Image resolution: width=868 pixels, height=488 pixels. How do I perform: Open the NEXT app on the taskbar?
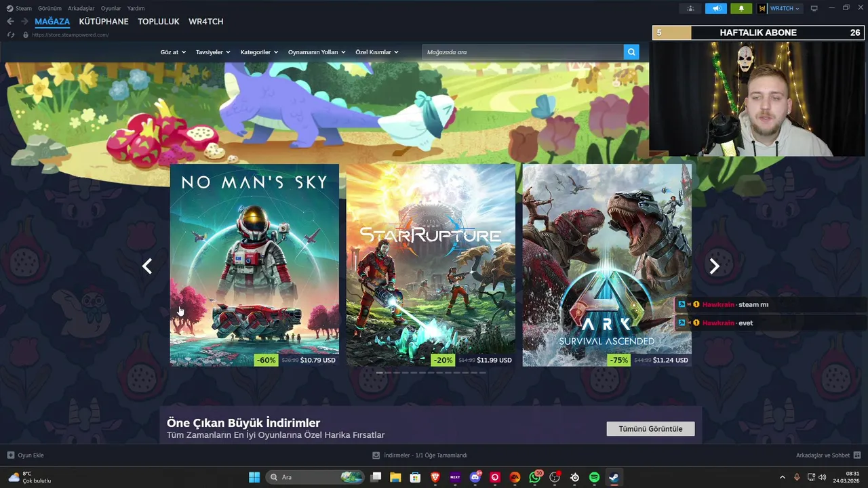pos(455,477)
